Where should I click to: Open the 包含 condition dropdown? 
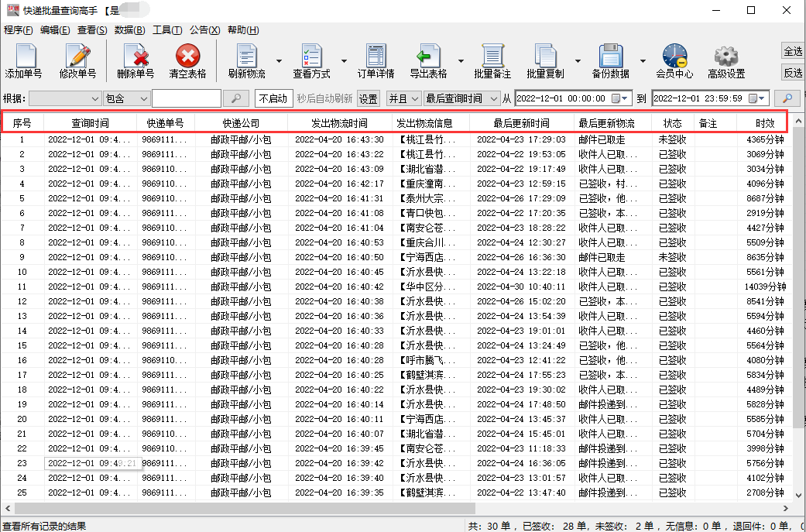tap(126, 98)
